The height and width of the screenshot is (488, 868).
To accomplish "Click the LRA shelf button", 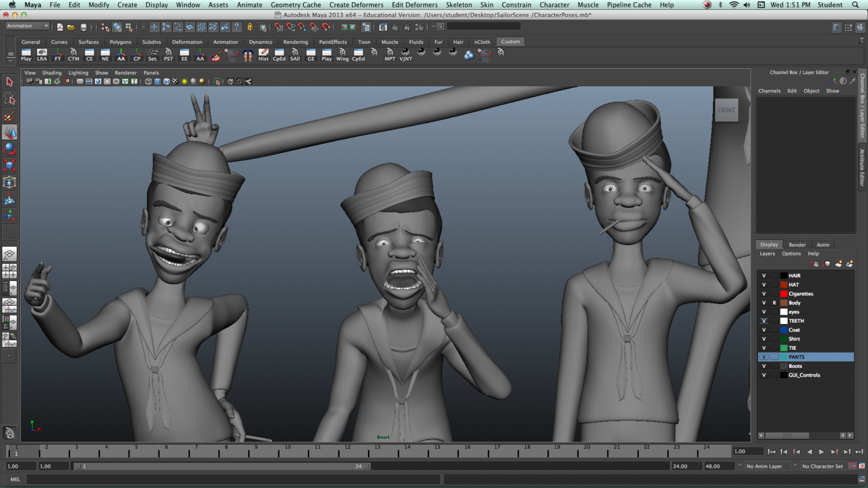I will click(42, 55).
